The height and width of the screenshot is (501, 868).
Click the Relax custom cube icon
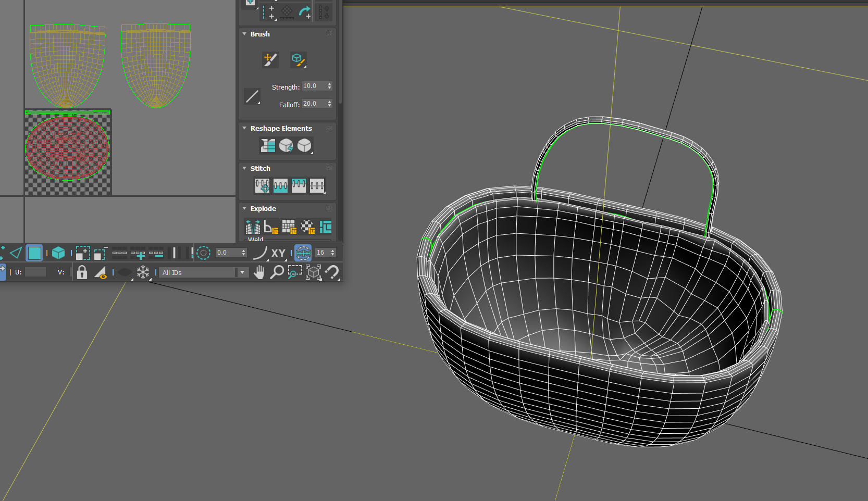click(305, 145)
